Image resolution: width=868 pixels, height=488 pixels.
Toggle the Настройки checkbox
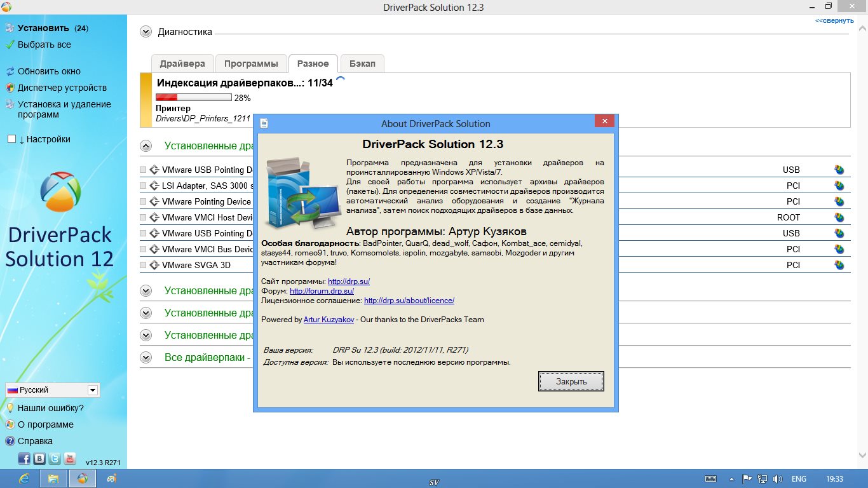[11, 139]
